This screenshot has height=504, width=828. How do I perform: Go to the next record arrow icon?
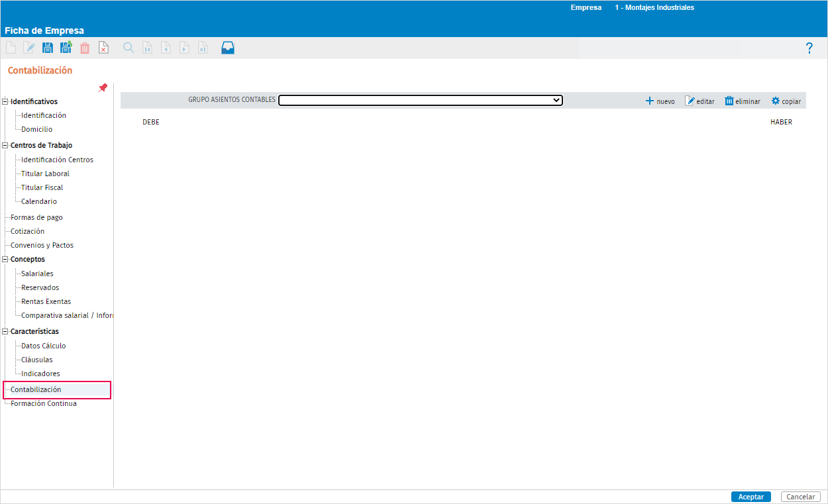point(185,48)
